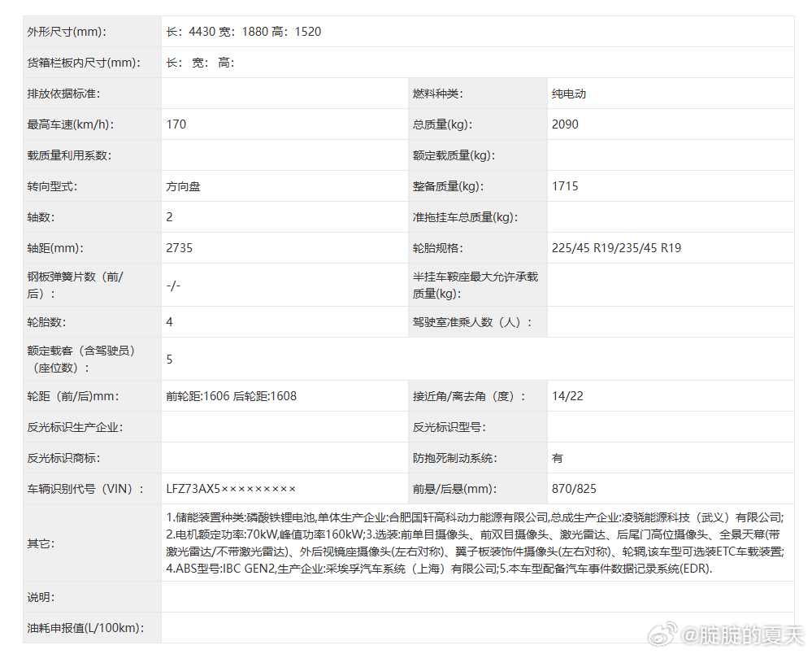Click the 方向盘 steering value

[183, 186]
